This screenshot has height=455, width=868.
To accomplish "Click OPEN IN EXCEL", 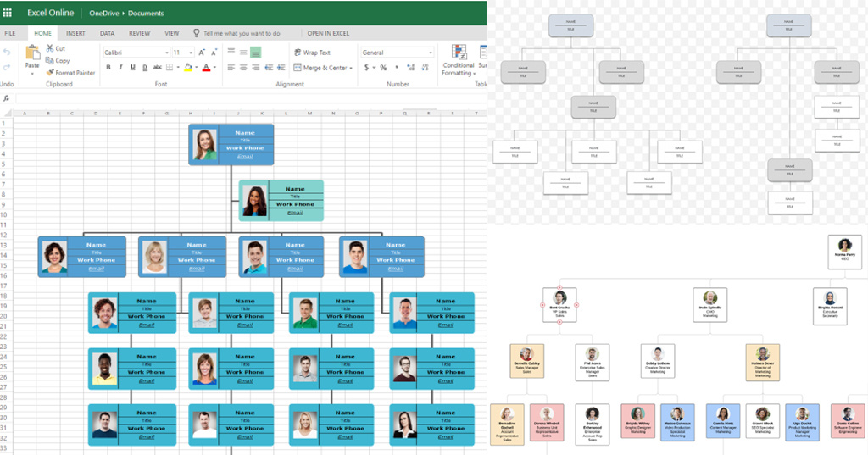I will [328, 33].
